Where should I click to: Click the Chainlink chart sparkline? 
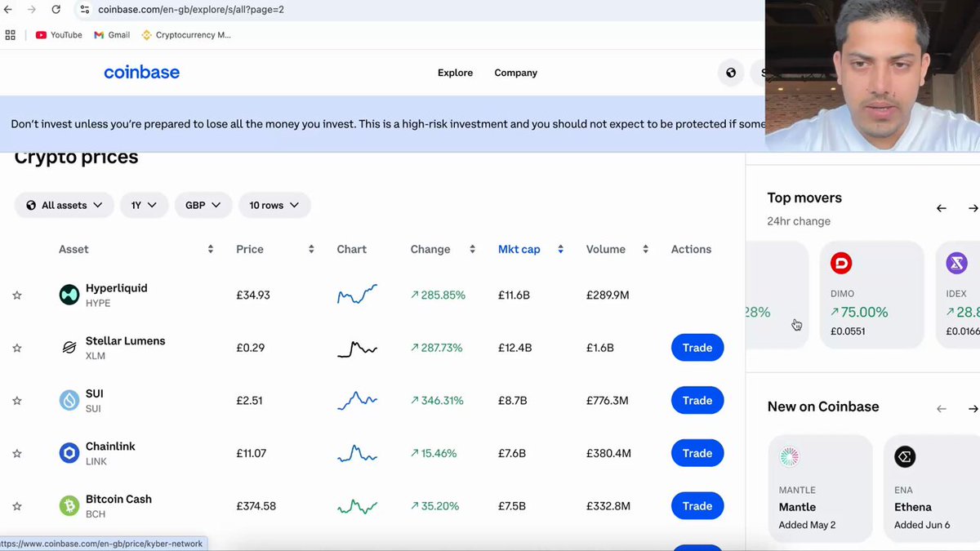click(x=357, y=453)
